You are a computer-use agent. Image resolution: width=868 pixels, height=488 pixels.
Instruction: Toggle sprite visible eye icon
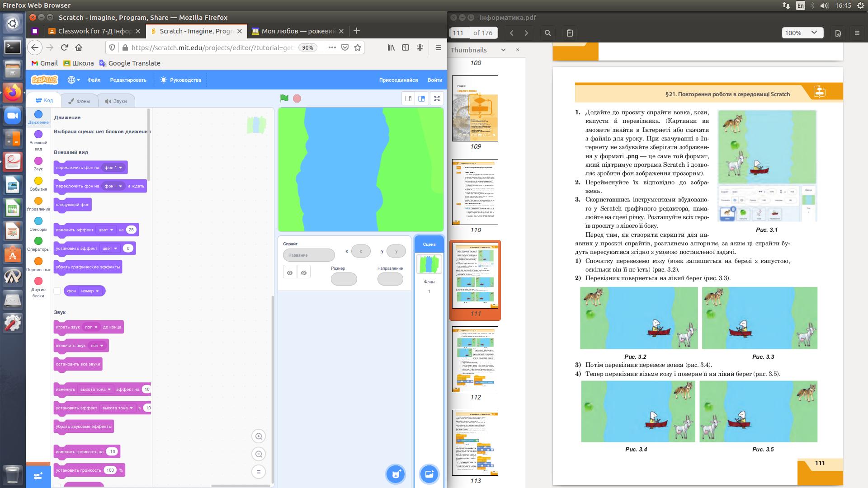pos(290,272)
